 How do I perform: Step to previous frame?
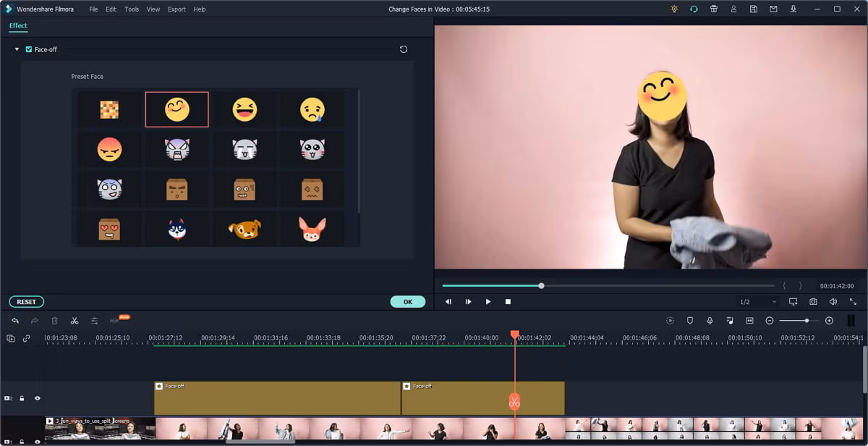pyautogui.click(x=448, y=301)
